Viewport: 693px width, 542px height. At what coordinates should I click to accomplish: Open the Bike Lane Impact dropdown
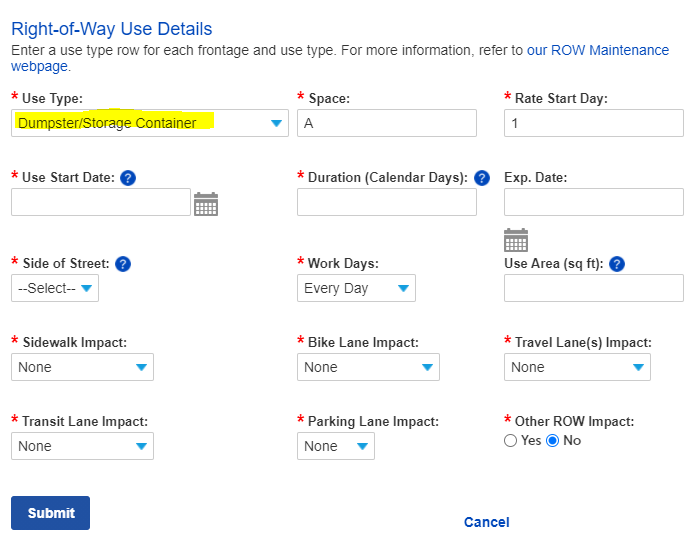[x=368, y=367]
